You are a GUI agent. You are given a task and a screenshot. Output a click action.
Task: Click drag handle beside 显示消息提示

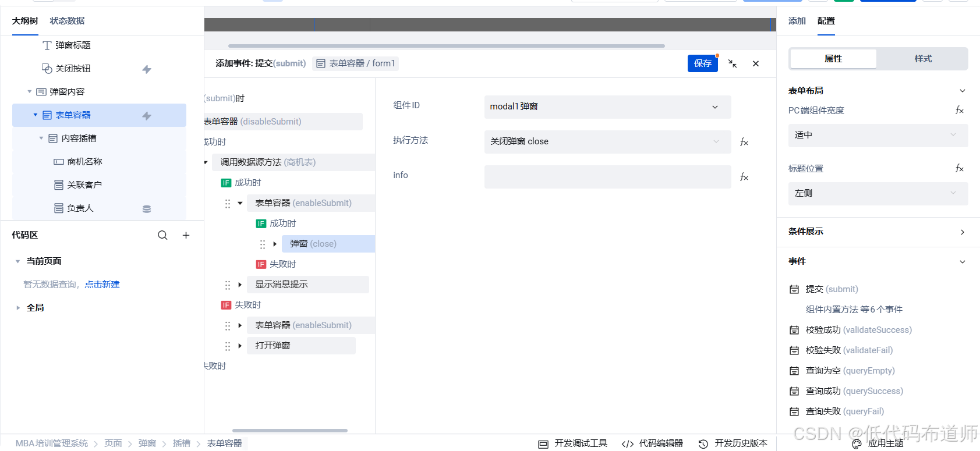(228, 285)
